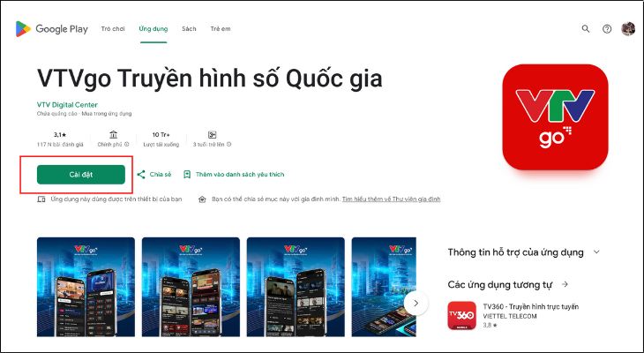This screenshot has height=353, width=644.
Task: Open Các ứng dụng tương tự arrow
Action: [x=565, y=284]
